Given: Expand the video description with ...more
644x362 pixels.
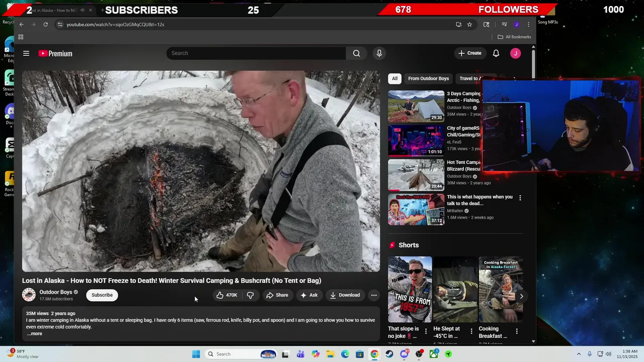Looking at the screenshot, I should point(35,334).
